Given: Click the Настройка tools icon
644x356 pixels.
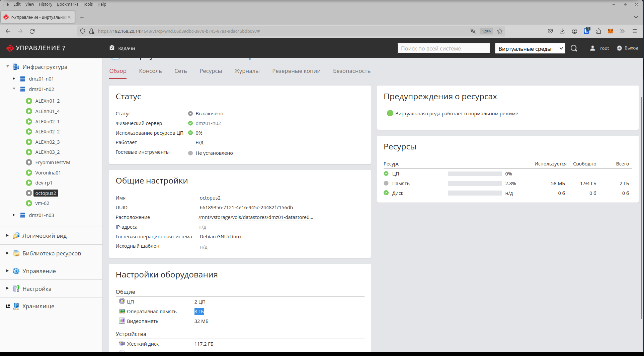Looking at the screenshot, I should pos(16,289).
